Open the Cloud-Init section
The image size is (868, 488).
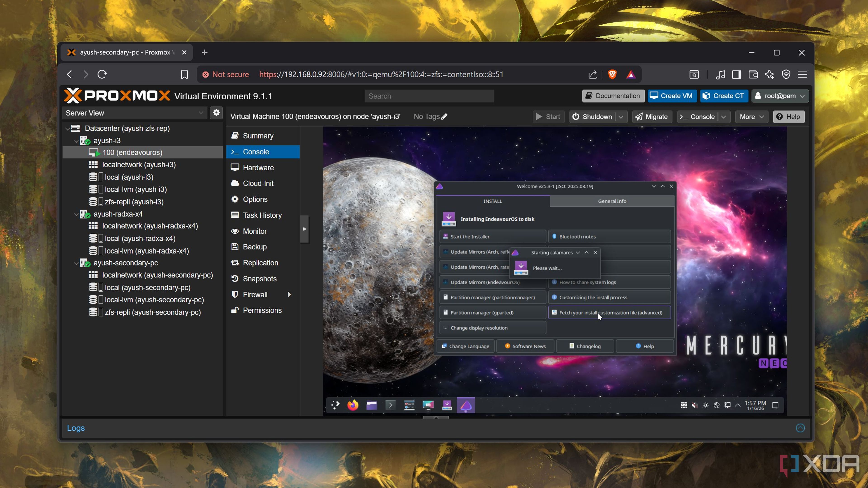click(263, 183)
